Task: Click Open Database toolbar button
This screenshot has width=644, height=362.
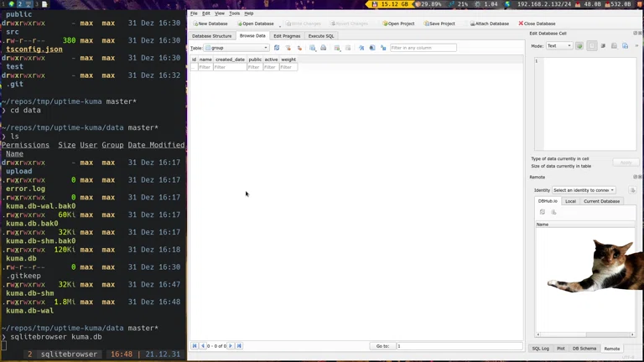Action: click(x=256, y=23)
